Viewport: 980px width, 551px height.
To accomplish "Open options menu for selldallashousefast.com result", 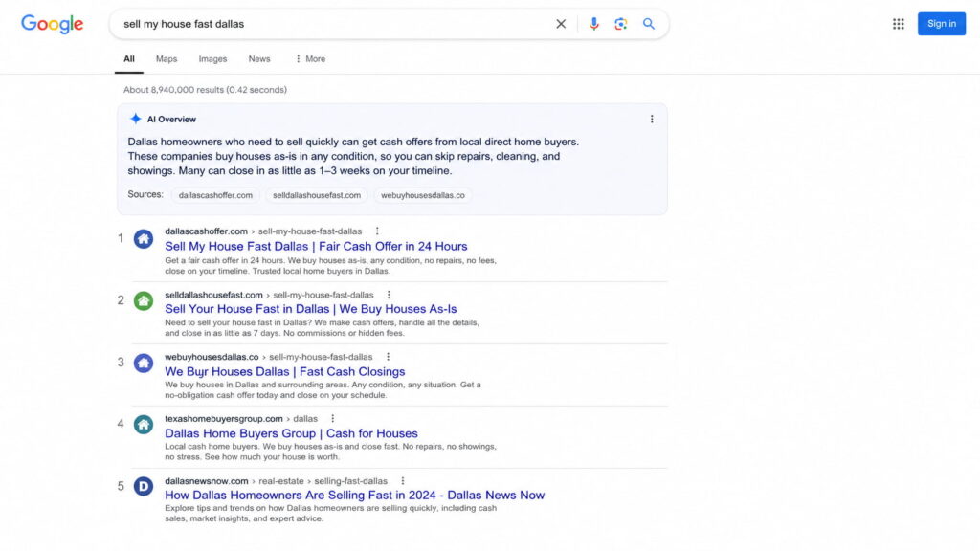I will coord(389,295).
